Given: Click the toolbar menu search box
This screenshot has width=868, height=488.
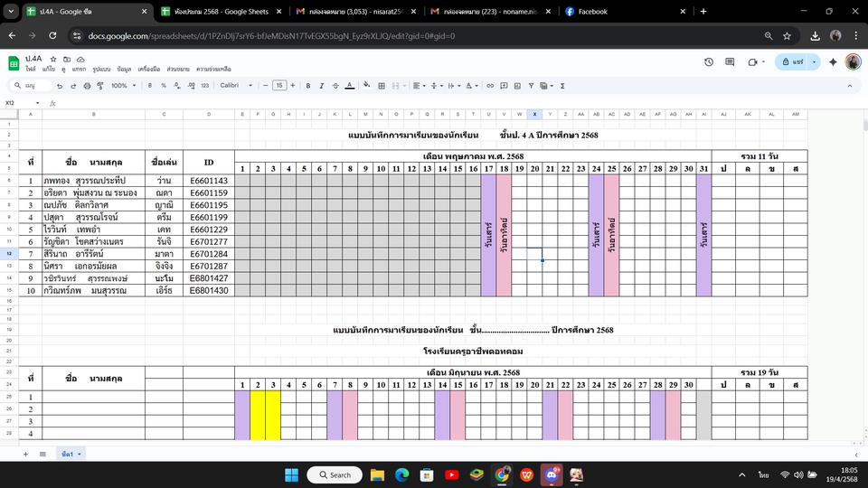Looking at the screenshot, I should click(32, 86).
